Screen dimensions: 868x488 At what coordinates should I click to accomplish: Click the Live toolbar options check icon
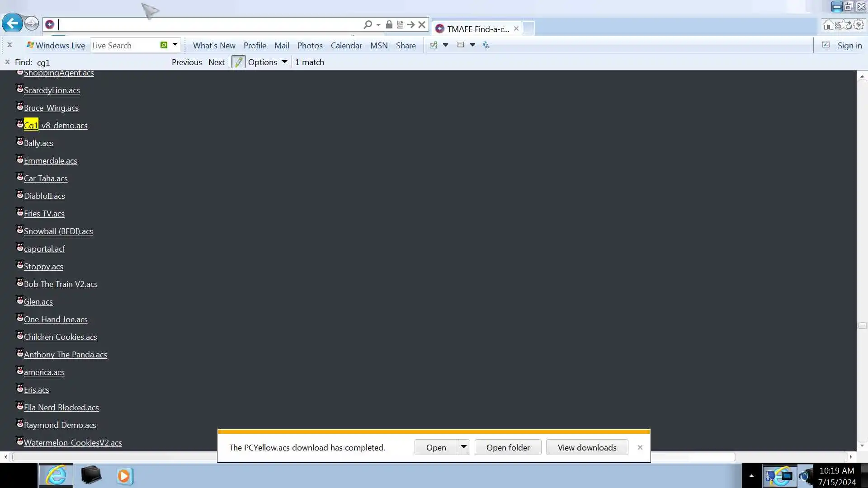tap(826, 45)
